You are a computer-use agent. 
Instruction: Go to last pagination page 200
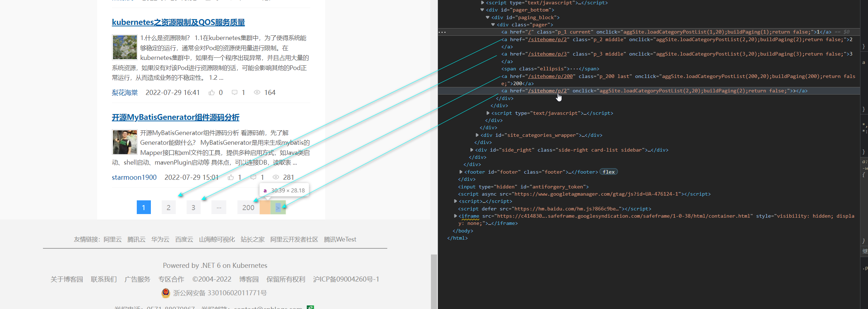point(248,207)
